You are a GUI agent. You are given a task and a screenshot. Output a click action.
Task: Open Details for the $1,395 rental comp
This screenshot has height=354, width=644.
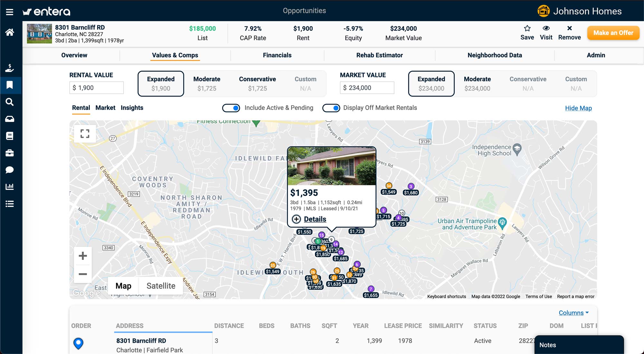315,219
